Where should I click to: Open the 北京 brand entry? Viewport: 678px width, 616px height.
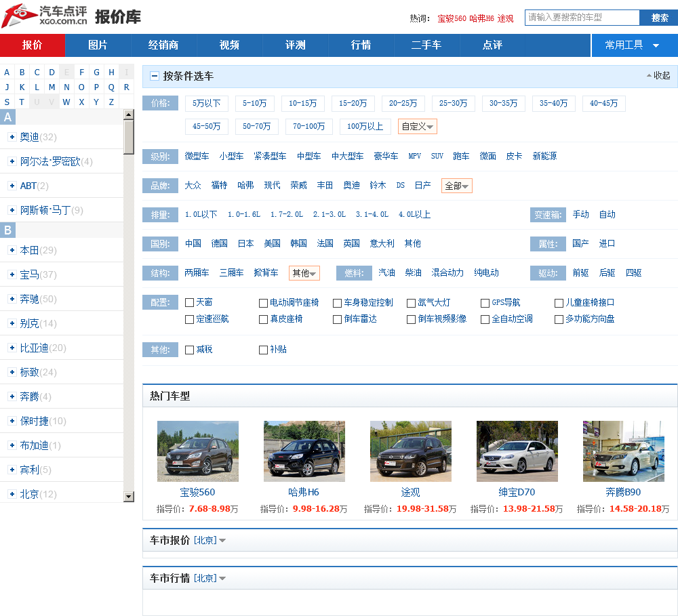29,494
